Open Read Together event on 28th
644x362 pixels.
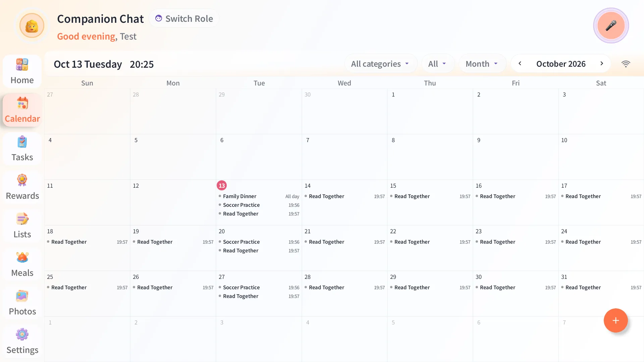[x=344, y=288]
